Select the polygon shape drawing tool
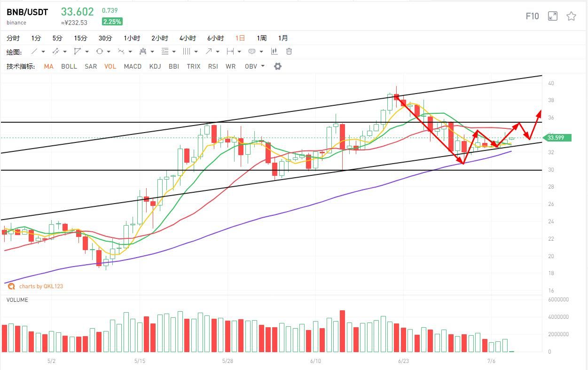Viewport: 588px width, 370px height. [x=78, y=51]
